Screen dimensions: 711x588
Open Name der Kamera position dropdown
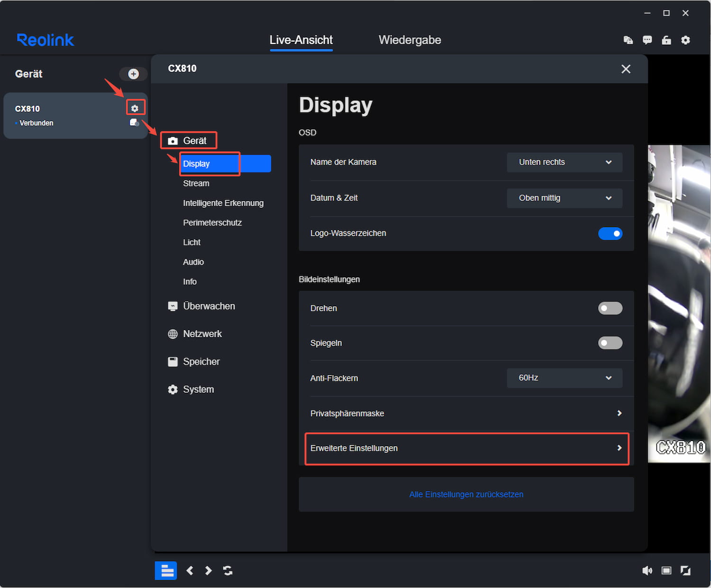pyautogui.click(x=565, y=162)
